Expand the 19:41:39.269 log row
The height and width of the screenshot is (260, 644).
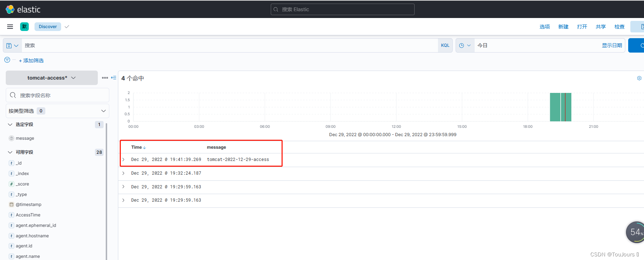123,160
